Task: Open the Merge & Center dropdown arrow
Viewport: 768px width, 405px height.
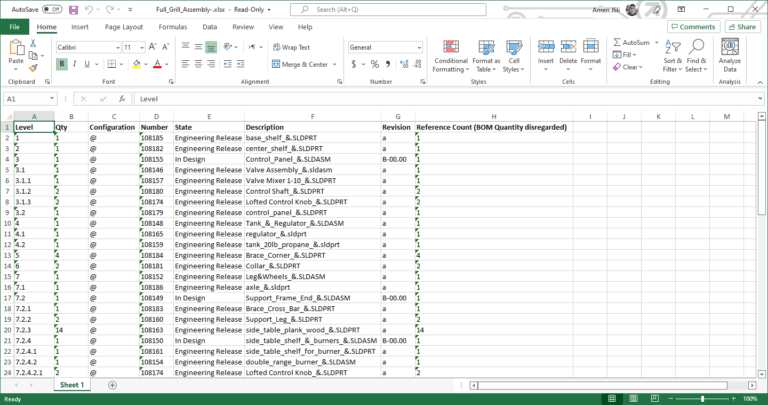Action: [335, 64]
